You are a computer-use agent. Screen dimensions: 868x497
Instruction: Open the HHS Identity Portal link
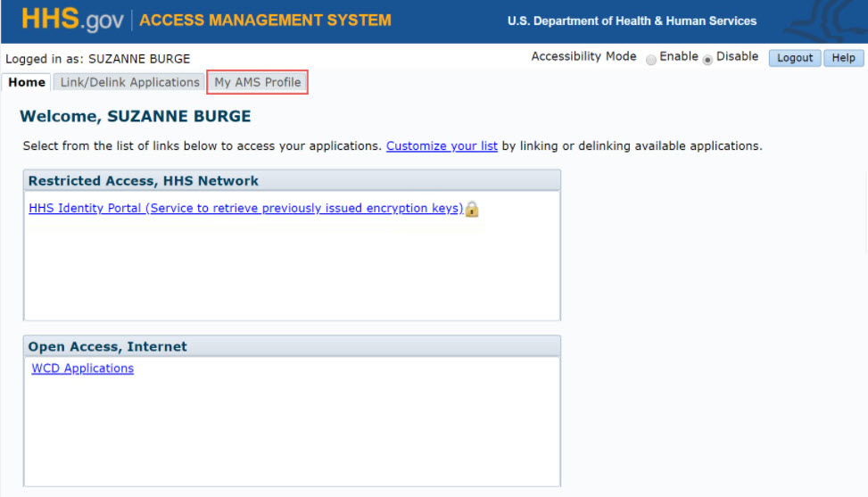coord(245,209)
